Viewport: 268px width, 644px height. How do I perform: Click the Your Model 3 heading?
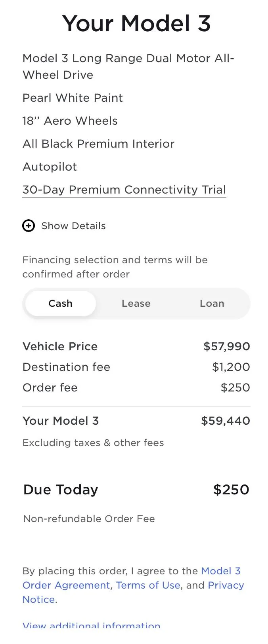pos(136,23)
